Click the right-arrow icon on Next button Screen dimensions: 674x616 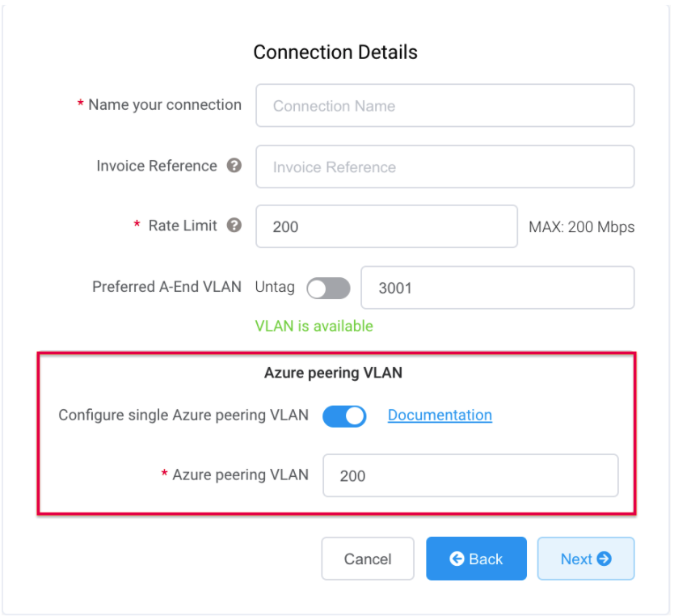(604, 559)
